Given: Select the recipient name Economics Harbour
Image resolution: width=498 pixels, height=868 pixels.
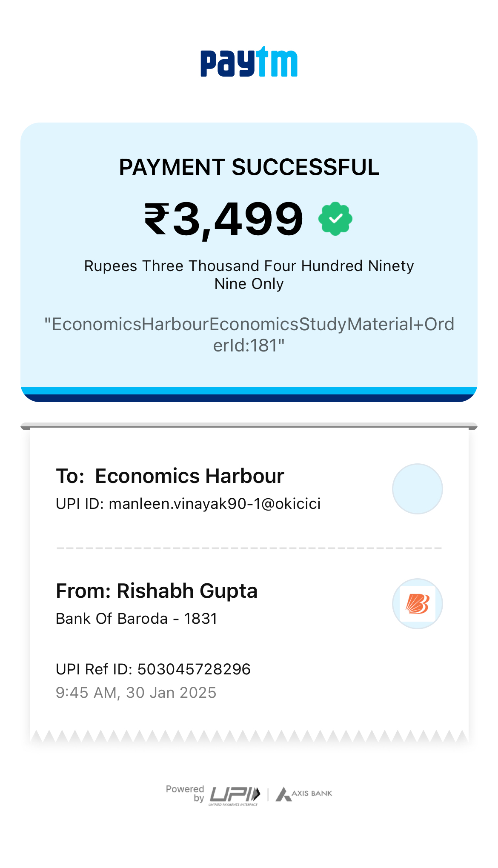Looking at the screenshot, I should coord(189,476).
